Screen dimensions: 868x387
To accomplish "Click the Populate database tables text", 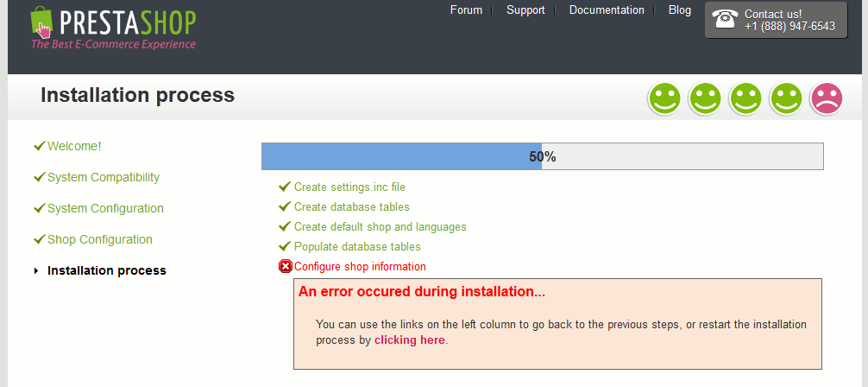I will pos(357,247).
